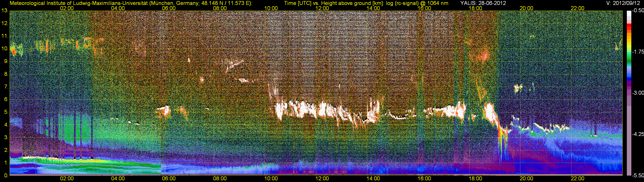Click the 6 km height axis label
644x182 pixels.
tap(6, 100)
